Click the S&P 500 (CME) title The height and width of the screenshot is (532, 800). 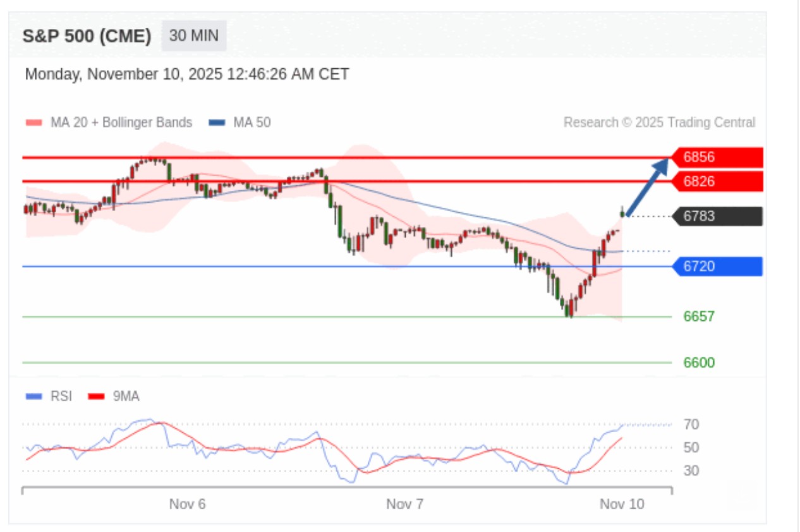(87, 36)
